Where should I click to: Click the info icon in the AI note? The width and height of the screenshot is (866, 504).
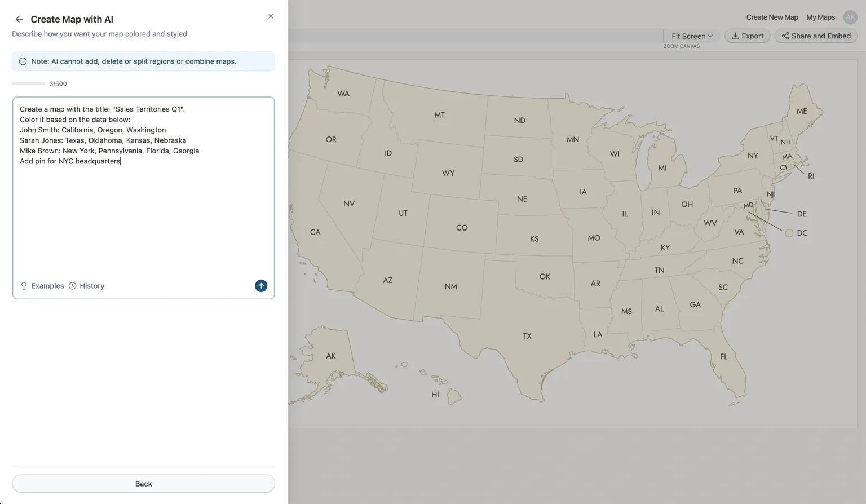point(23,61)
